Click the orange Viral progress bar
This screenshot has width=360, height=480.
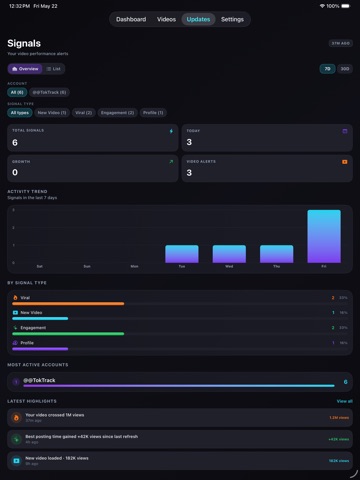68,304
